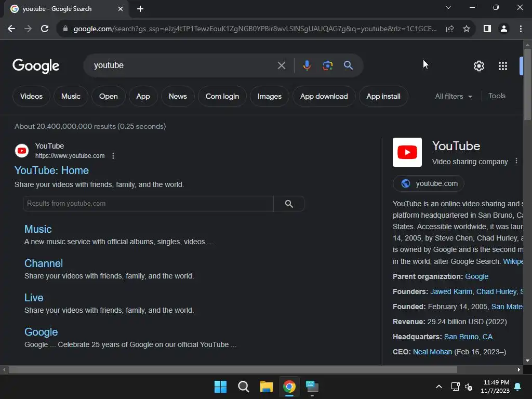The height and width of the screenshot is (399, 532).
Task: Open the Jawed Karim founder link
Action: coord(451,291)
